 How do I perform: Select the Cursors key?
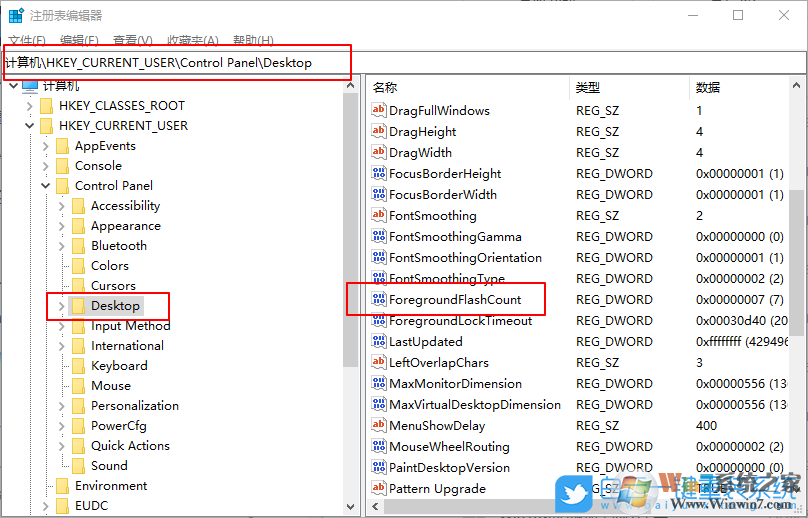[113, 286]
